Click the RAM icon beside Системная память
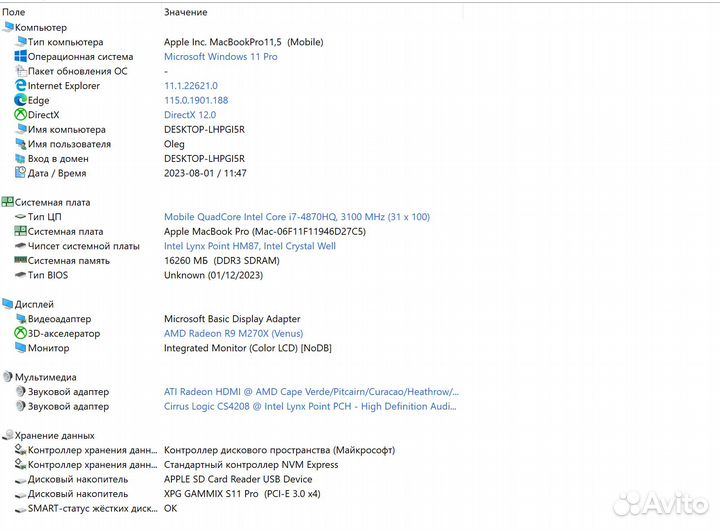Viewport: 720px width, 529px height. click(x=20, y=260)
